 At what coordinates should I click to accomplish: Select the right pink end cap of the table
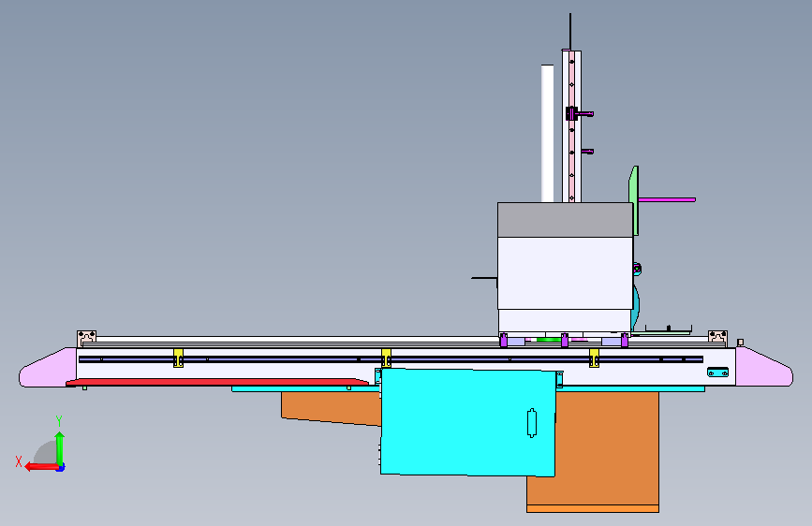click(x=764, y=368)
